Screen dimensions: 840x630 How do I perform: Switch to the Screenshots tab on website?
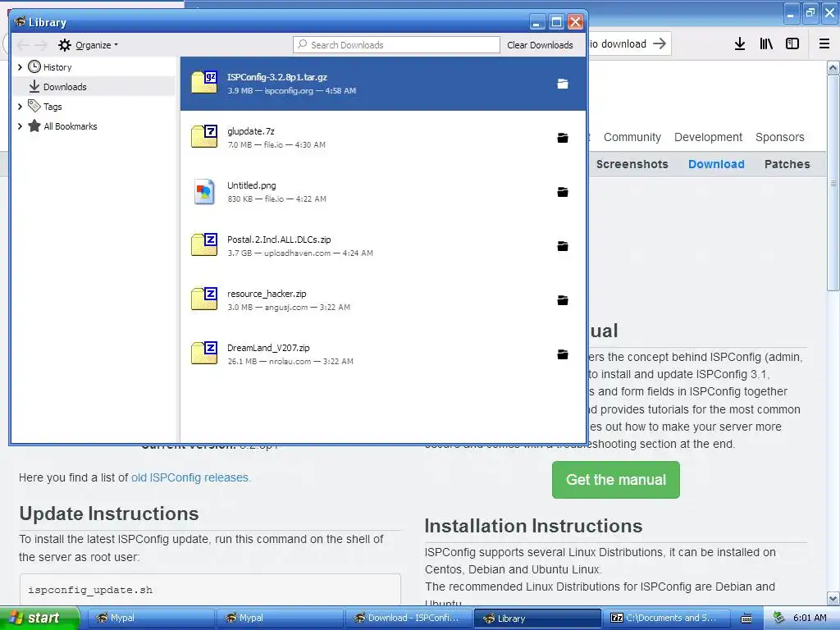[632, 164]
